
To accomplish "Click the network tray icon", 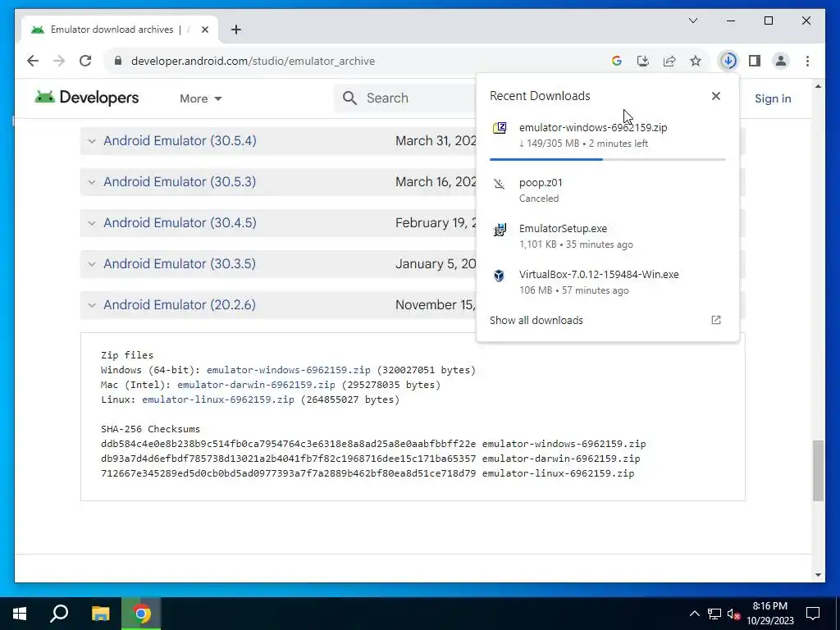I will tap(714, 614).
